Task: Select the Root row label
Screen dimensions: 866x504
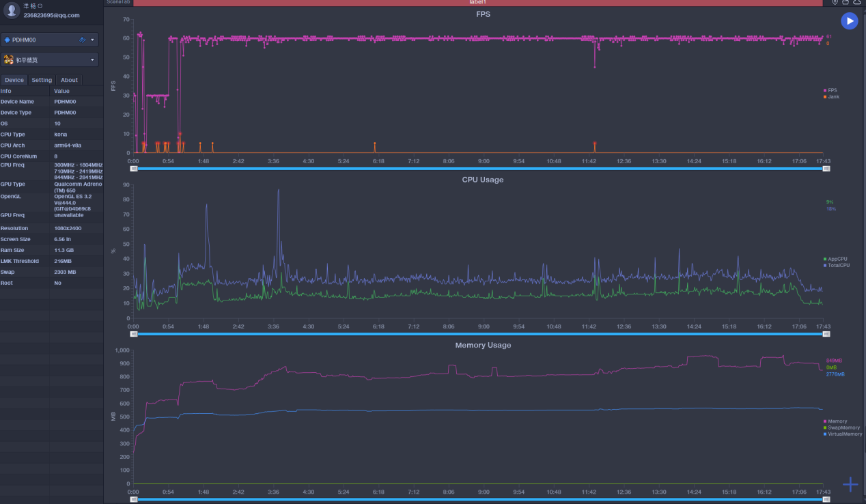Action: coord(6,283)
